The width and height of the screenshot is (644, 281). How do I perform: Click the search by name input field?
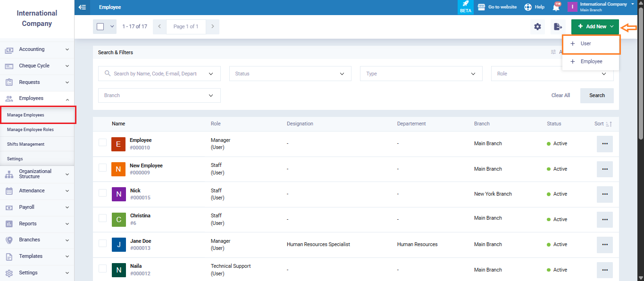[155, 74]
